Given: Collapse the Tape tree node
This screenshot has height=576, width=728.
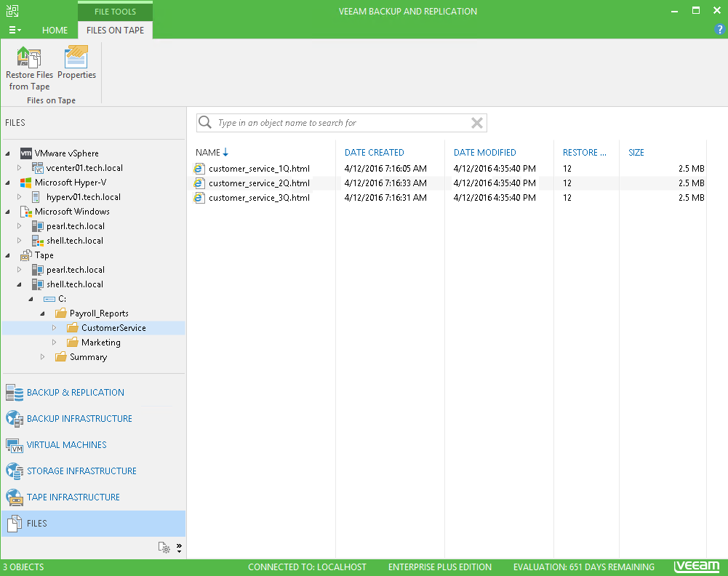Looking at the screenshot, I should pos(7,256).
